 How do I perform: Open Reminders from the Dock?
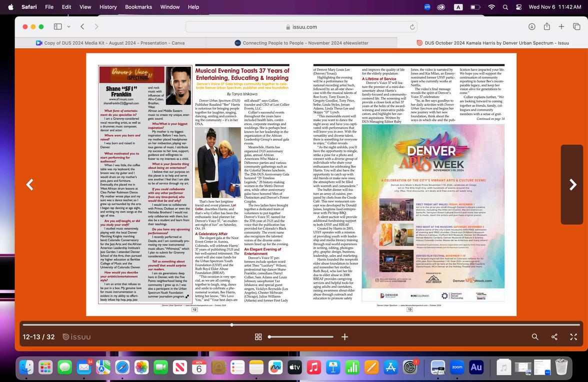[237, 368]
